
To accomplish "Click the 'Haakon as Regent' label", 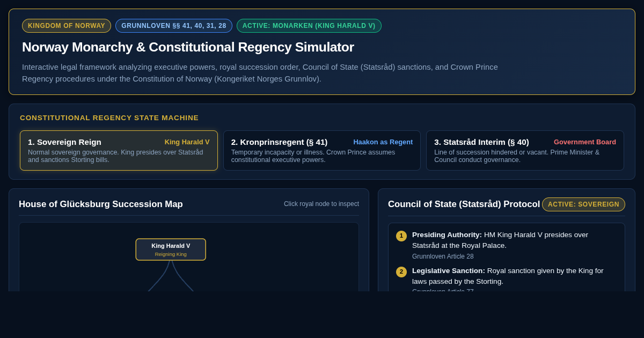I will [x=383, y=142].
